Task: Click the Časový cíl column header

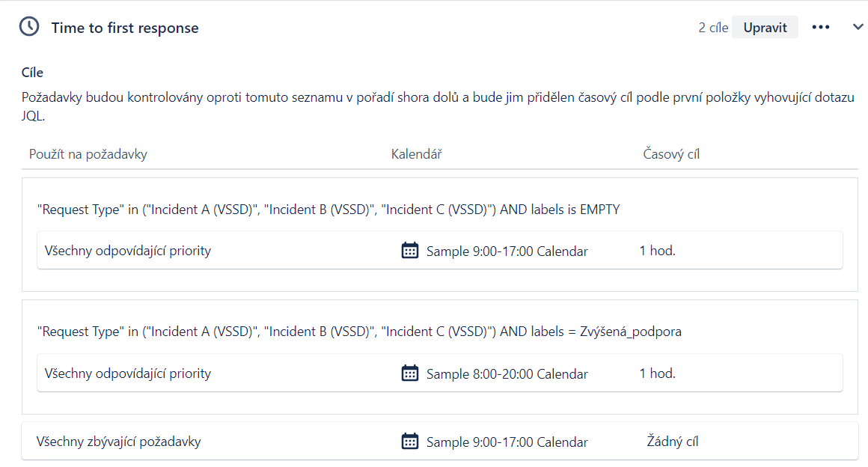Action: 671,154
